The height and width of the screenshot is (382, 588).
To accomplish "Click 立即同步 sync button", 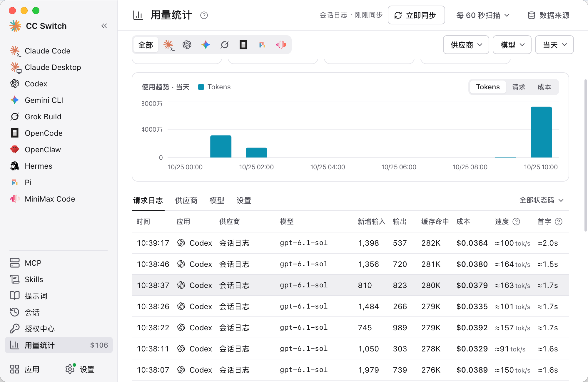I will (x=416, y=15).
